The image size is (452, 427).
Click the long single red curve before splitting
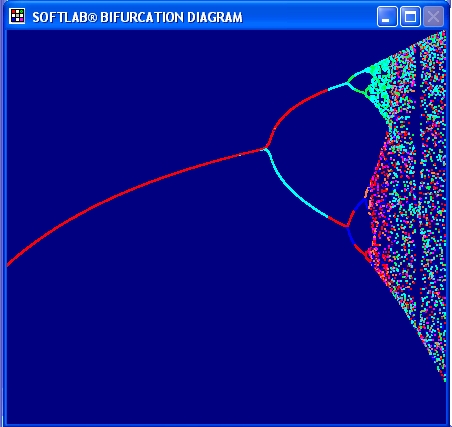point(133,190)
